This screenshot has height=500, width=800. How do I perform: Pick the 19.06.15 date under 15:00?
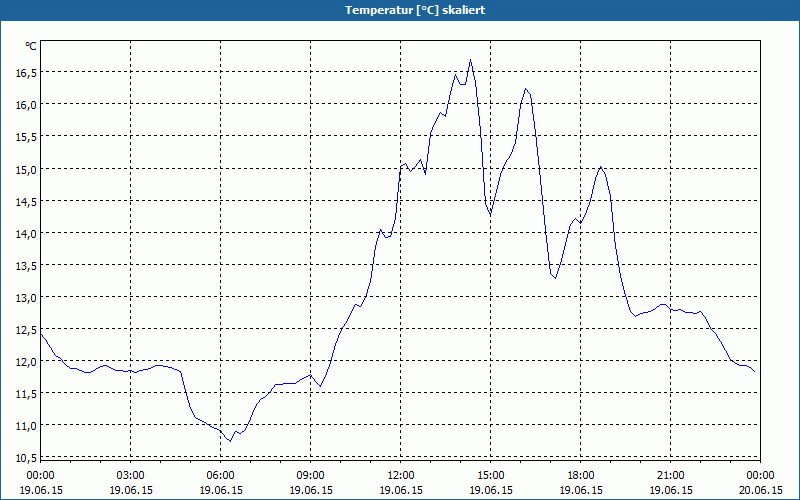coord(491,490)
